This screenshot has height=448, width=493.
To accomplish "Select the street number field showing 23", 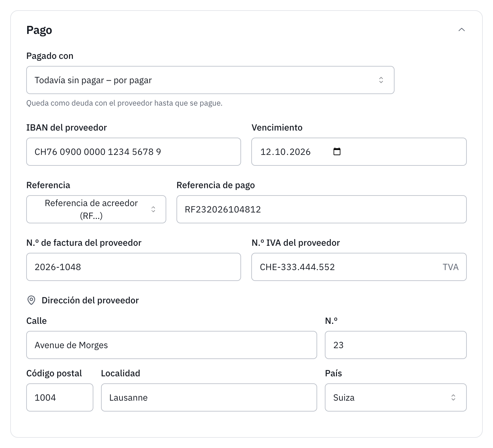I will click(x=395, y=345).
